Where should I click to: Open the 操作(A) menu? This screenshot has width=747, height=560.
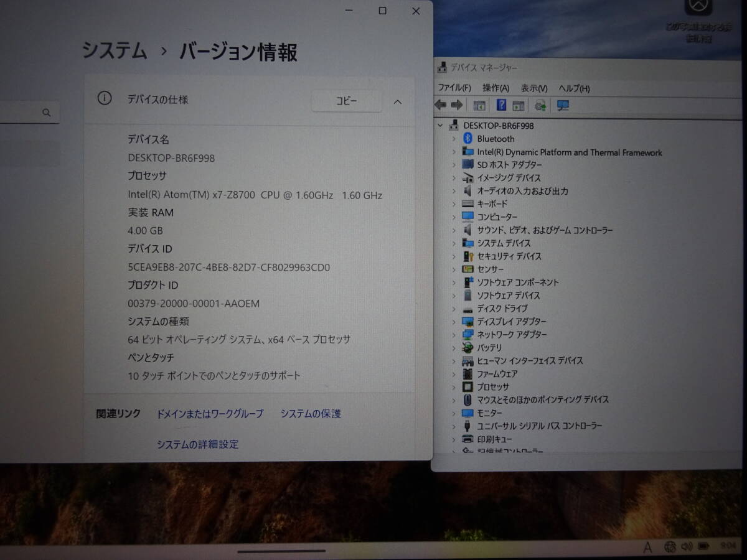pyautogui.click(x=496, y=88)
